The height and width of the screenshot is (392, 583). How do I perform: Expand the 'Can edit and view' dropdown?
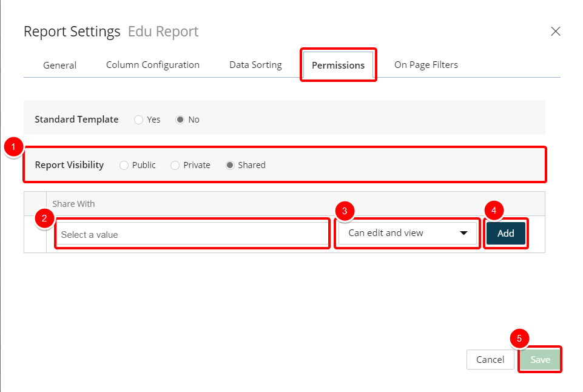click(x=408, y=233)
